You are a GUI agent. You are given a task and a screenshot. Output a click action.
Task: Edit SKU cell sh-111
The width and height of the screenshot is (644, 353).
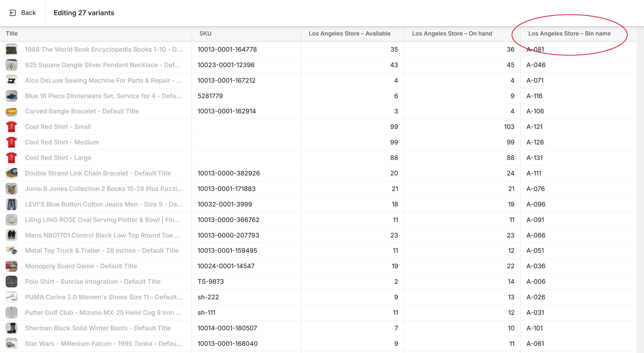point(246,313)
